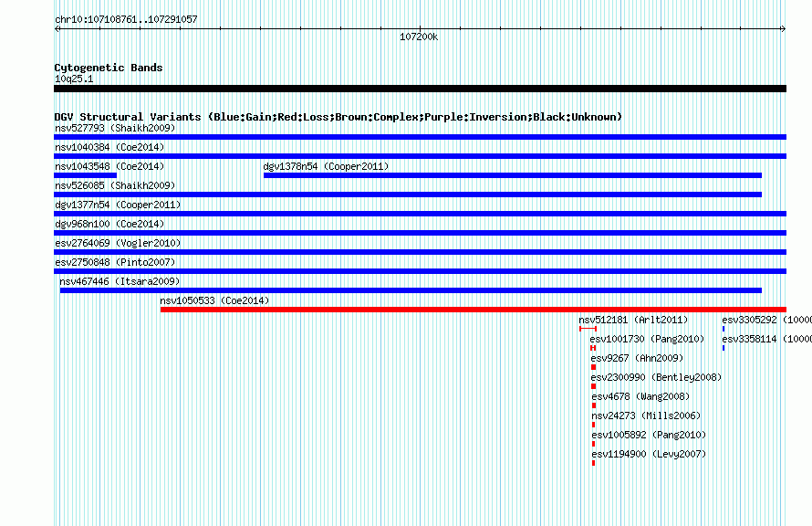The width and height of the screenshot is (812, 526).
Task: Click the red loss square of esv9267
Action: (x=593, y=367)
